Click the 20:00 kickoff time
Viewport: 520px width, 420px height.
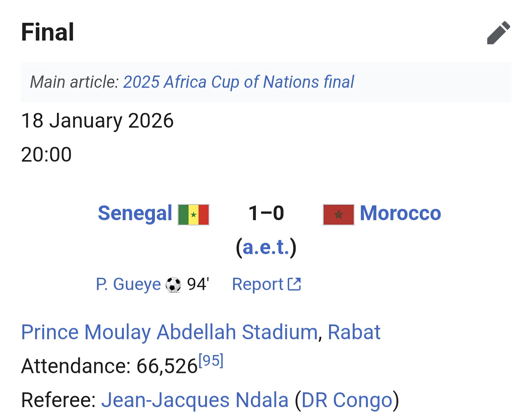(x=46, y=155)
